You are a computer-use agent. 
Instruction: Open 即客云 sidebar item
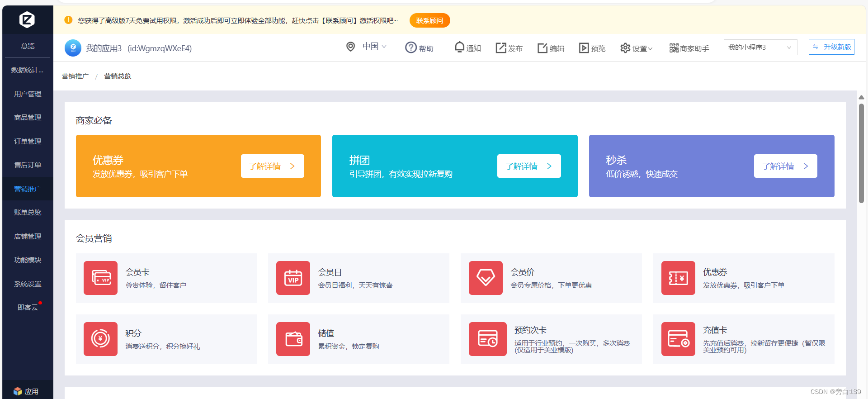(28, 307)
